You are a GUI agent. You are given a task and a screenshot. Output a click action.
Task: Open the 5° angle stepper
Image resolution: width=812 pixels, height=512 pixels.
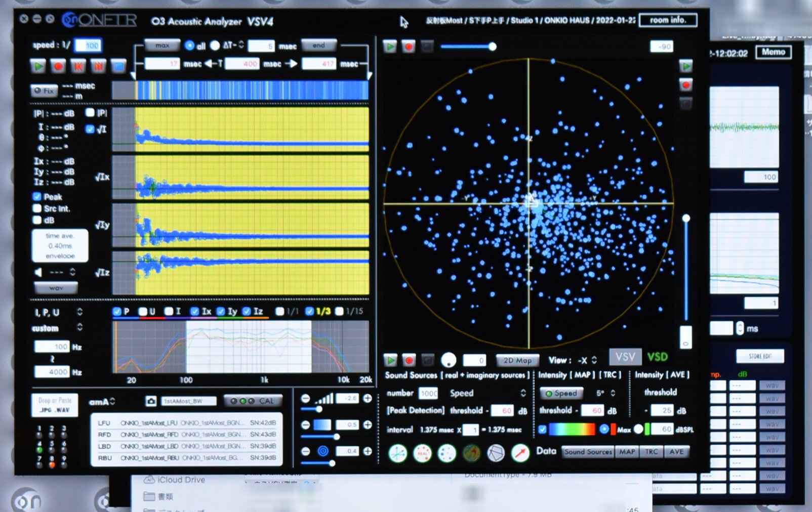(x=613, y=393)
